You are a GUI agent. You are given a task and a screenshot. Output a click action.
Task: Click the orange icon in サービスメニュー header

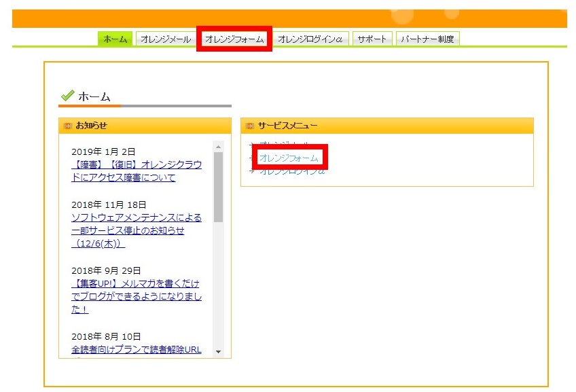249,126
